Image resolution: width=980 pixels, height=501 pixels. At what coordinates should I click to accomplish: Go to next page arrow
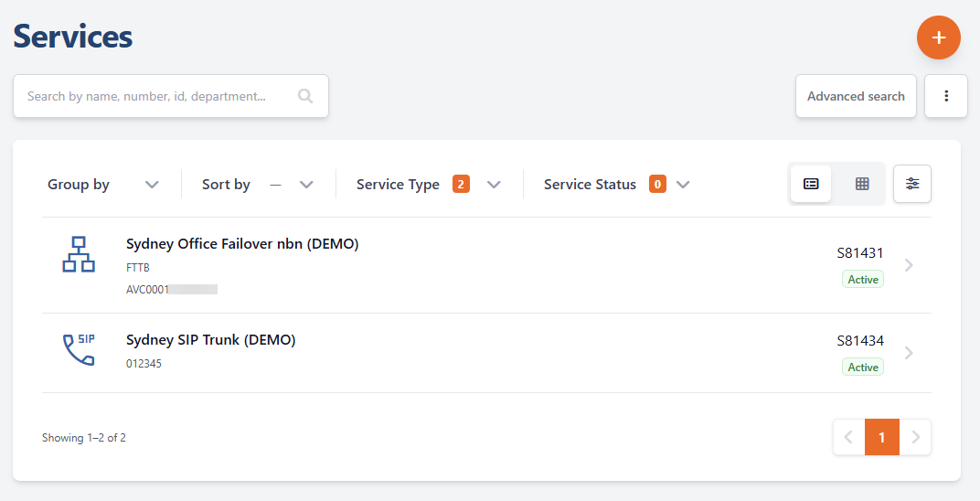tap(915, 437)
